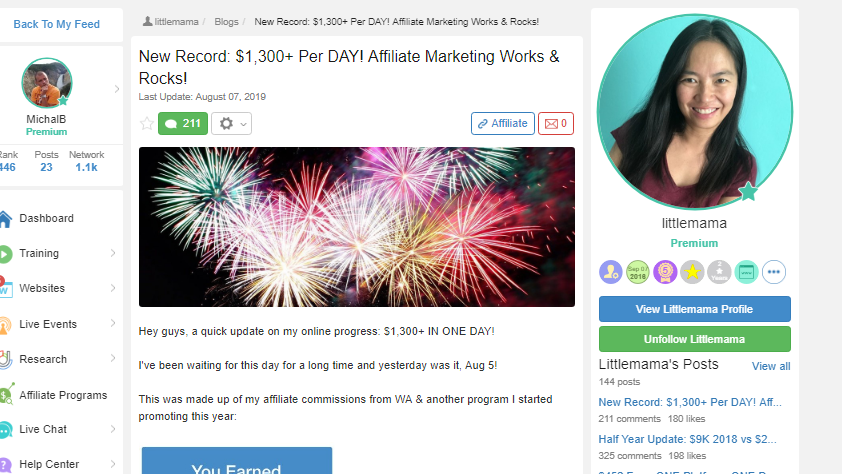Screen dimensions: 842x474
Task: Click the star icon to favorite post
Action: [147, 123]
